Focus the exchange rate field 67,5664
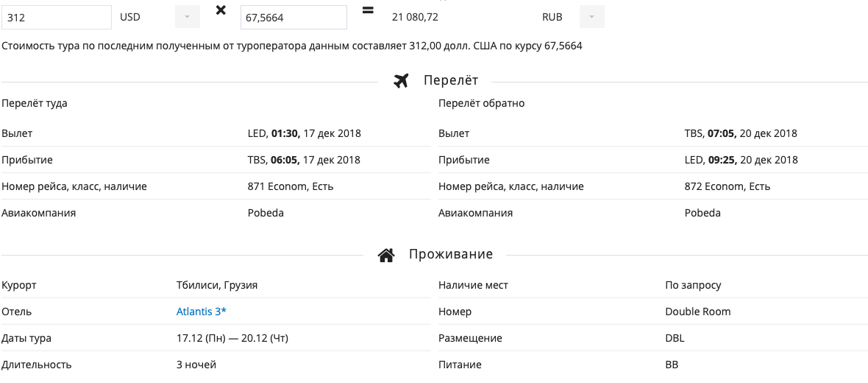 tap(294, 17)
